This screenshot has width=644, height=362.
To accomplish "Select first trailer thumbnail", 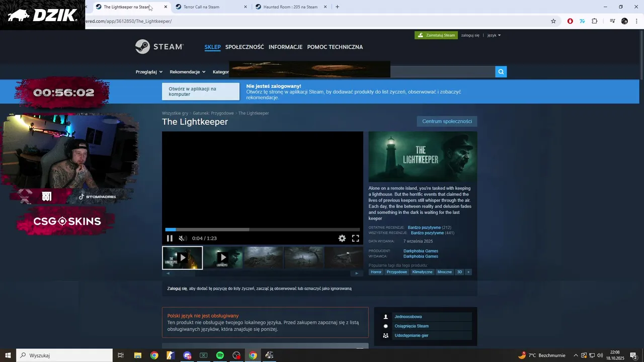I will 182,257.
